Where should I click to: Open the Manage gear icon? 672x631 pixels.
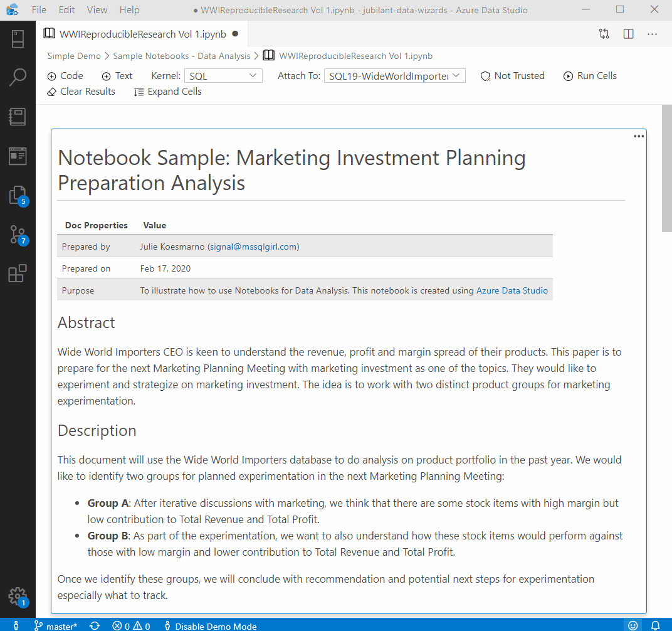click(x=18, y=597)
